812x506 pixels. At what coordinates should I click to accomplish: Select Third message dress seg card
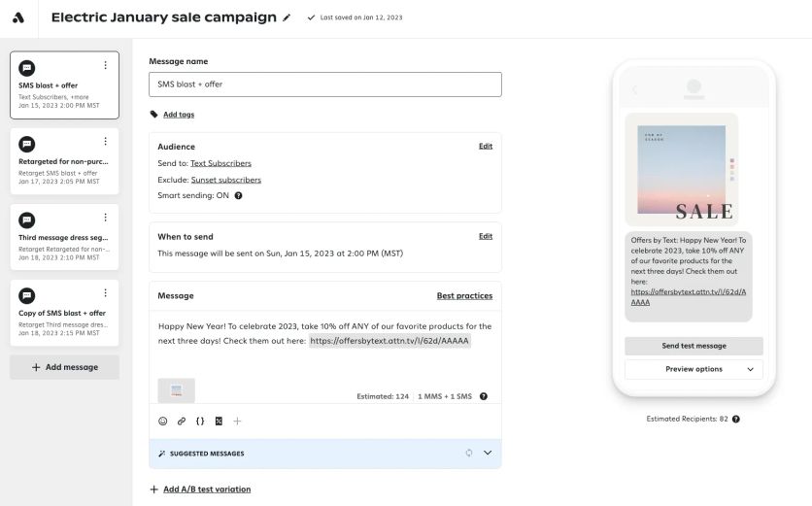tap(64, 237)
